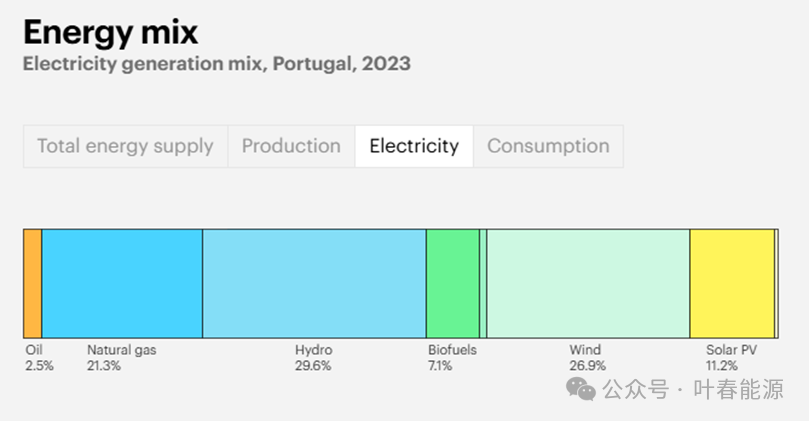The image size is (809, 421).
Task: Select the yellow Solar PV bar segment
Action: (x=732, y=284)
